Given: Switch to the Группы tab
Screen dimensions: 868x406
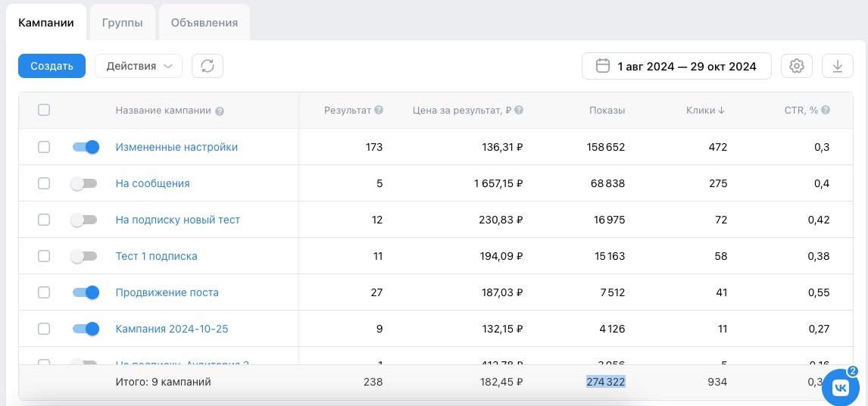Looking at the screenshot, I should [123, 23].
